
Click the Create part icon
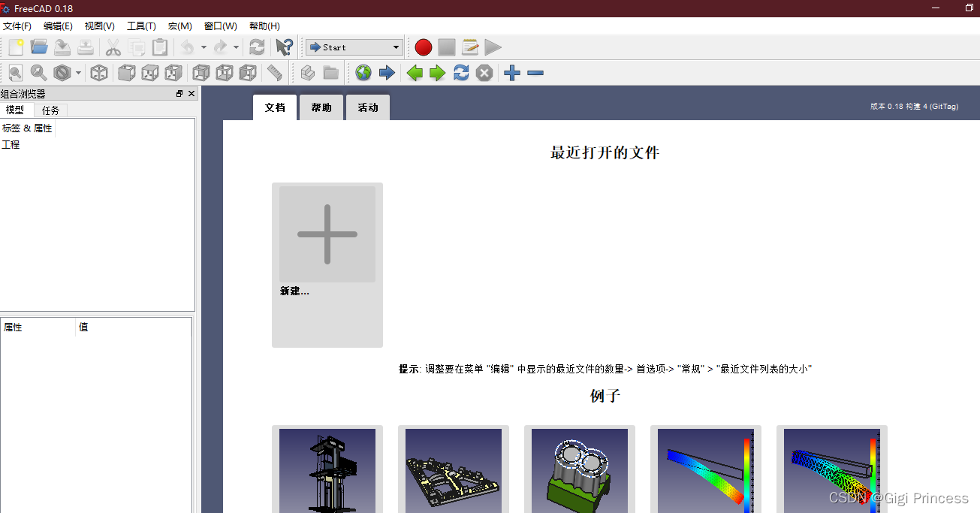coord(307,73)
